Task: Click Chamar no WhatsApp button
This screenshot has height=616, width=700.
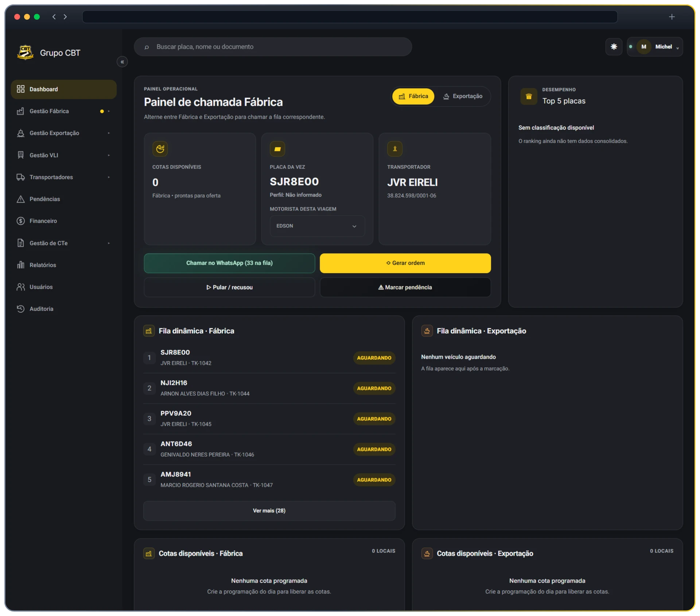Action: coord(229,263)
